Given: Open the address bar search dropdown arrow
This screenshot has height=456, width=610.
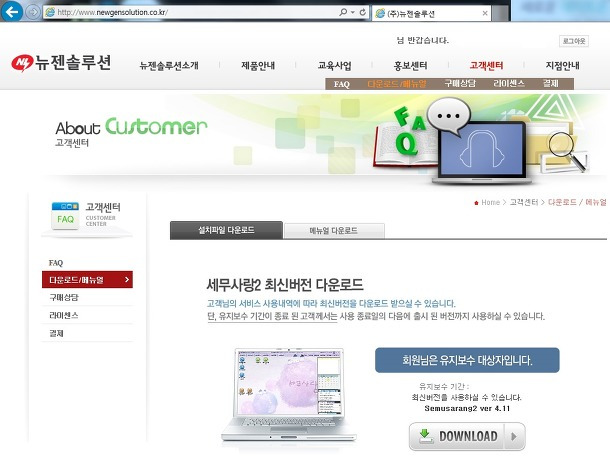Looking at the screenshot, I should pos(352,12).
